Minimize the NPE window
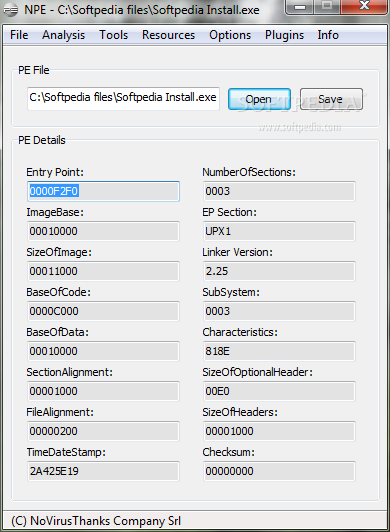 click(300, 6)
